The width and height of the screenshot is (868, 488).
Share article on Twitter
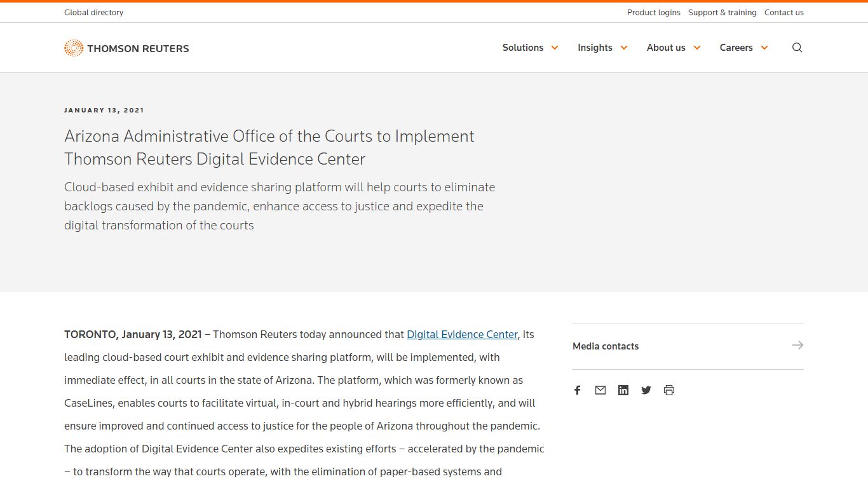click(x=646, y=390)
